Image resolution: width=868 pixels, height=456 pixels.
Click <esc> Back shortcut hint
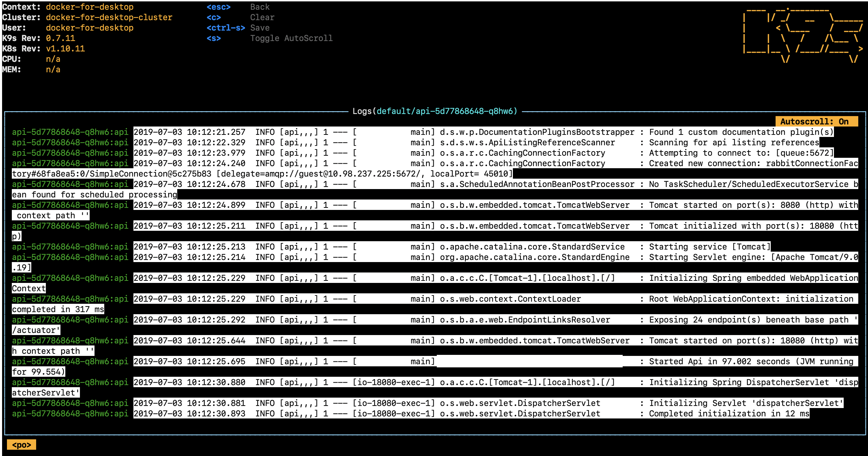pos(219,7)
